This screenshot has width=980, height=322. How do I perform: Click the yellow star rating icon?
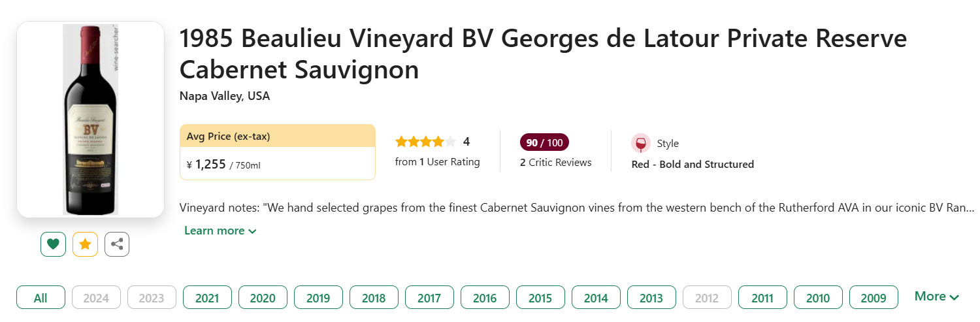point(85,244)
